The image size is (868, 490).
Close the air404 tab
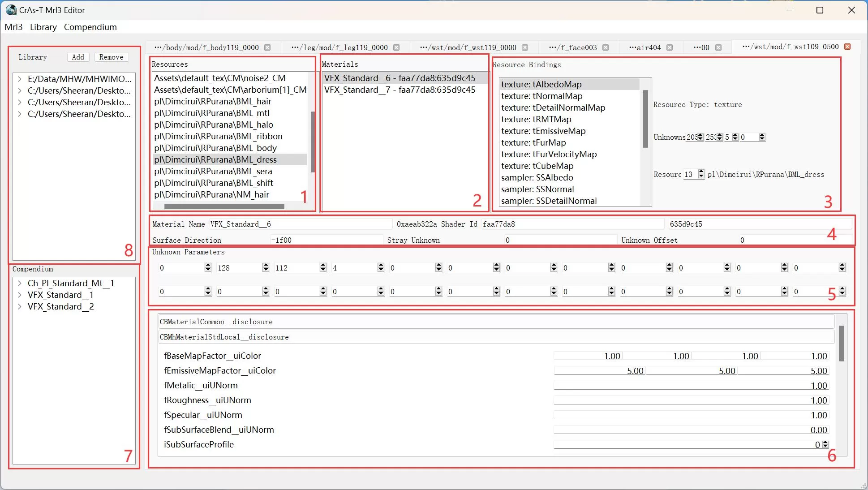click(x=670, y=47)
